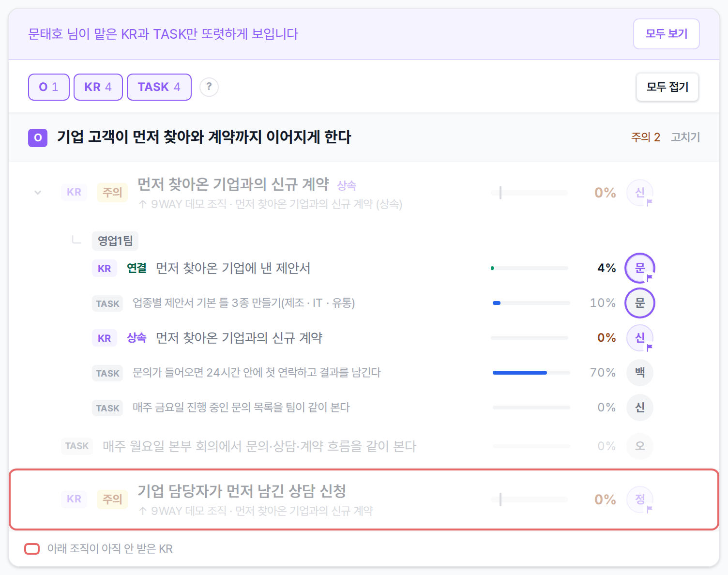Click the red legend swatch for 안 받은 KR
728x575 pixels.
(x=32, y=549)
